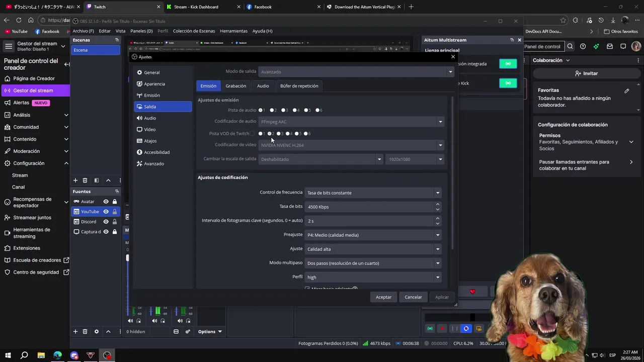Screen dimensions: 644x362
Task: Select audio track 2 in Pista de audio
Action: tap(272, 110)
